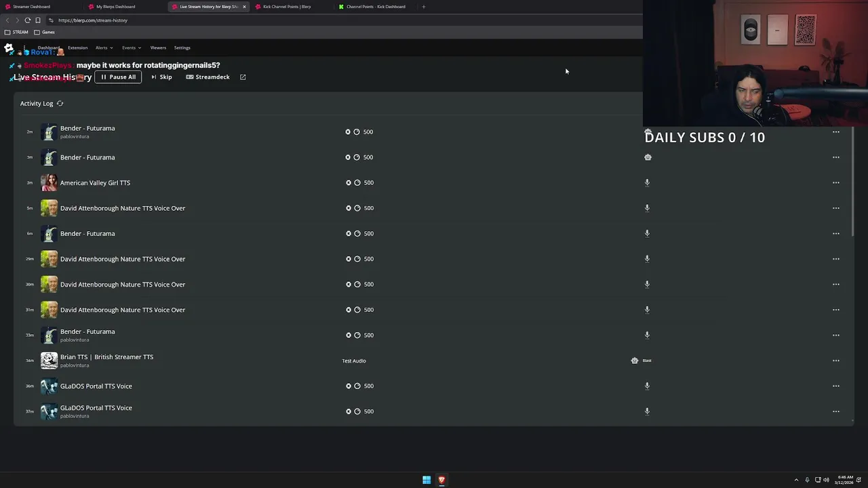Viewport: 868px width, 488px height.
Task: Open the STREAM bookmarks folder
Action: pos(16,32)
